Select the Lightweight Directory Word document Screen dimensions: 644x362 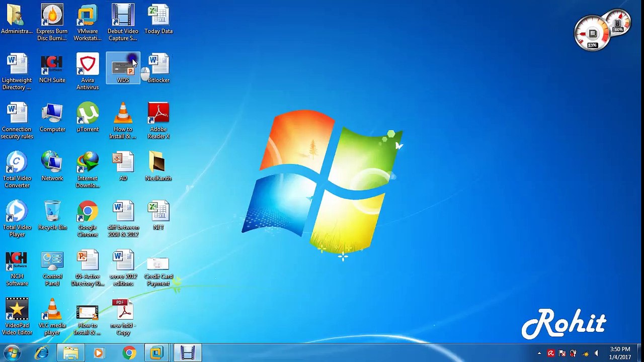click(x=17, y=72)
